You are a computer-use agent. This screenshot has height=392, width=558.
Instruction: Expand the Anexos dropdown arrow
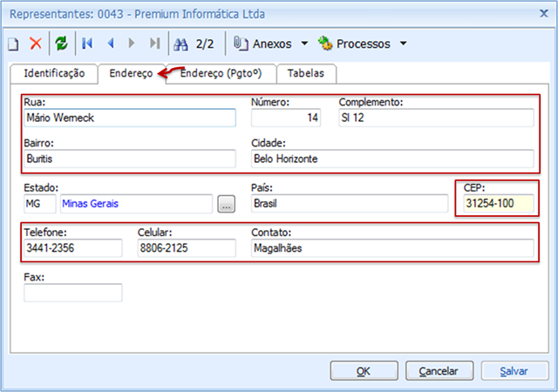point(304,44)
